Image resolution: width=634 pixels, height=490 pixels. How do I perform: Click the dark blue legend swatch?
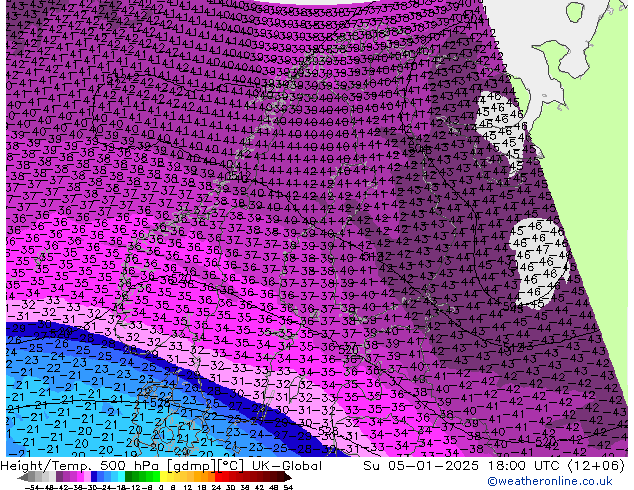pos(94,477)
